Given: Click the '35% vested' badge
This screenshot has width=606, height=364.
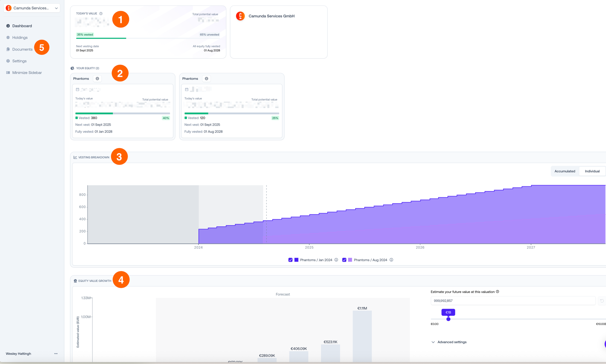Looking at the screenshot, I should click(85, 35).
